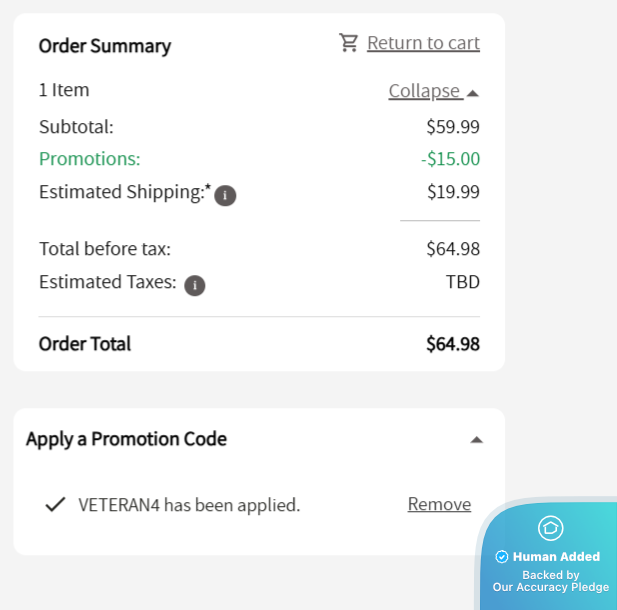
Task: Open the Human Added badge house icon
Action: [x=550, y=528]
